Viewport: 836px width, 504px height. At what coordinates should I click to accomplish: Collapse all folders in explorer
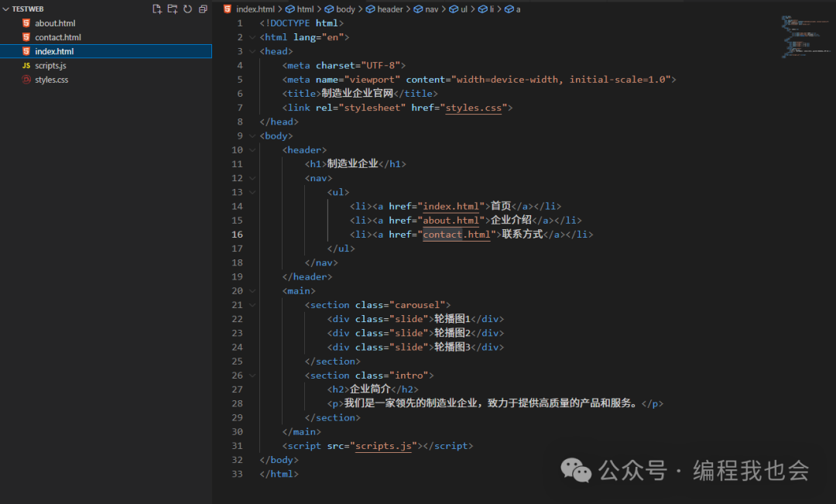pos(203,9)
